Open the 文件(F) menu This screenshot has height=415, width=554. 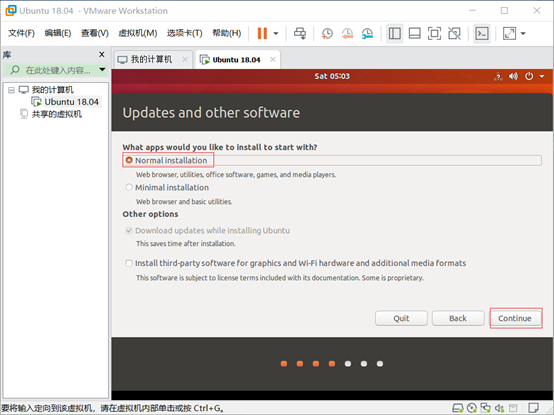(x=21, y=33)
